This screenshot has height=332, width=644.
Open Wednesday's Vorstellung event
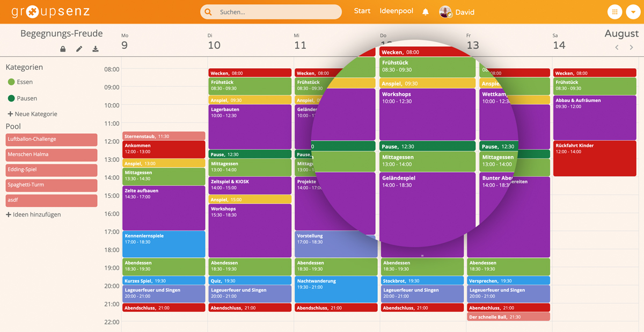point(336,244)
